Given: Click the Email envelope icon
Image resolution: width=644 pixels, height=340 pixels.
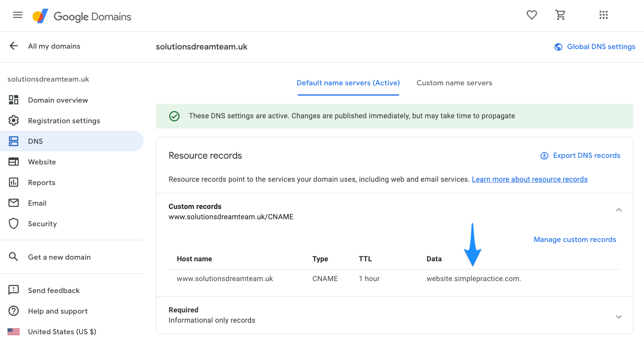Looking at the screenshot, I should pyautogui.click(x=14, y=203).
